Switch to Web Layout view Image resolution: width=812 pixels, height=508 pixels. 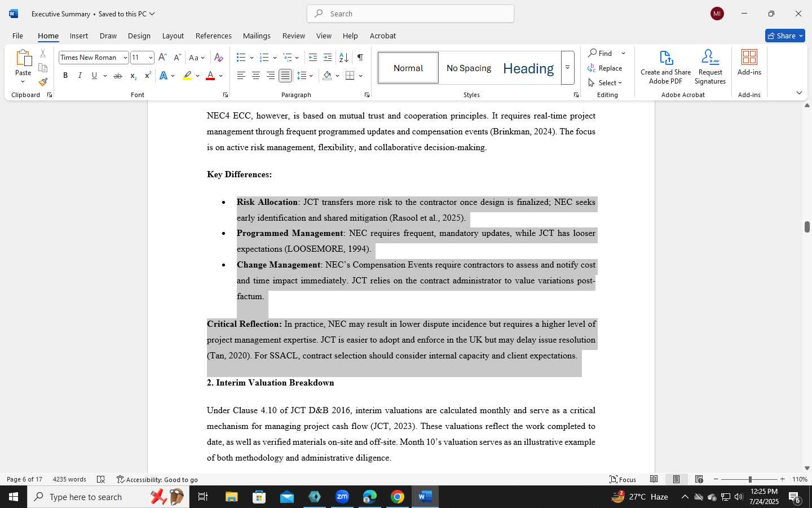point(699,479)
